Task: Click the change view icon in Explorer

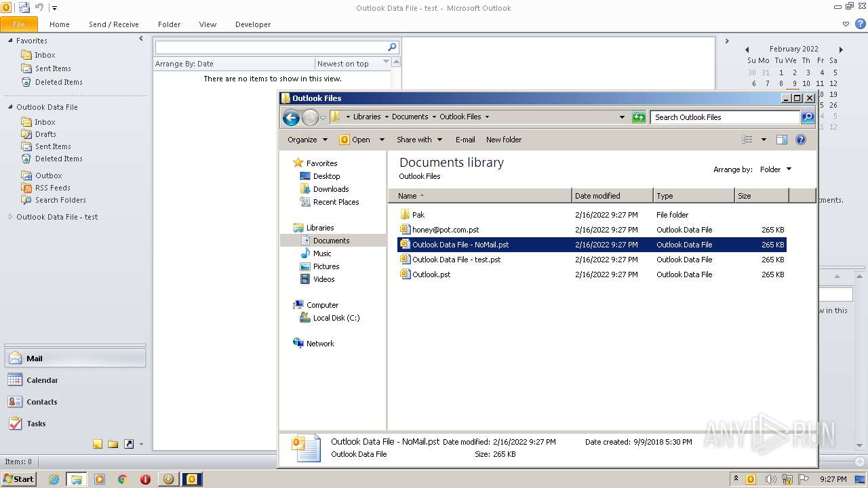Action: (x=747, y=140)
